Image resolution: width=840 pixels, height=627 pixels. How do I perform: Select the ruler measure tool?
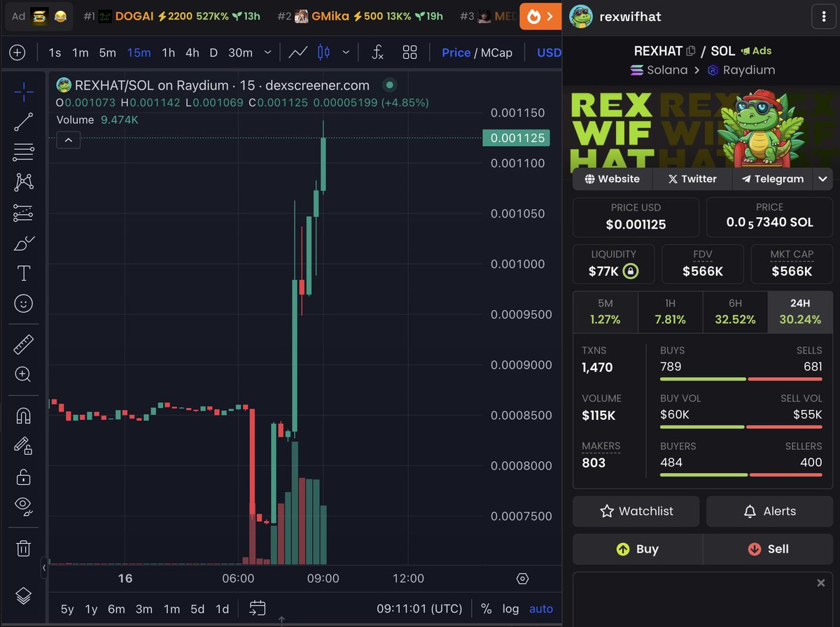pyautogui.click(x=23, y=344)
